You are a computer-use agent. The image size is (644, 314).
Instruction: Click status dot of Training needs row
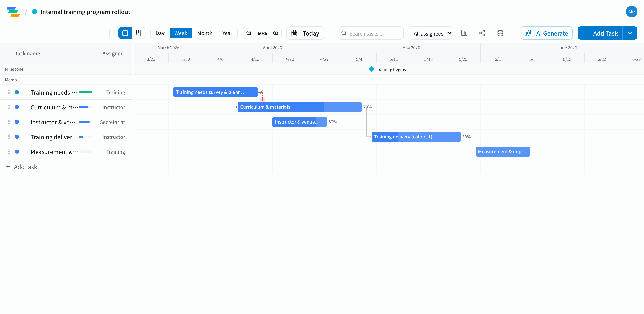pos(17,92)
